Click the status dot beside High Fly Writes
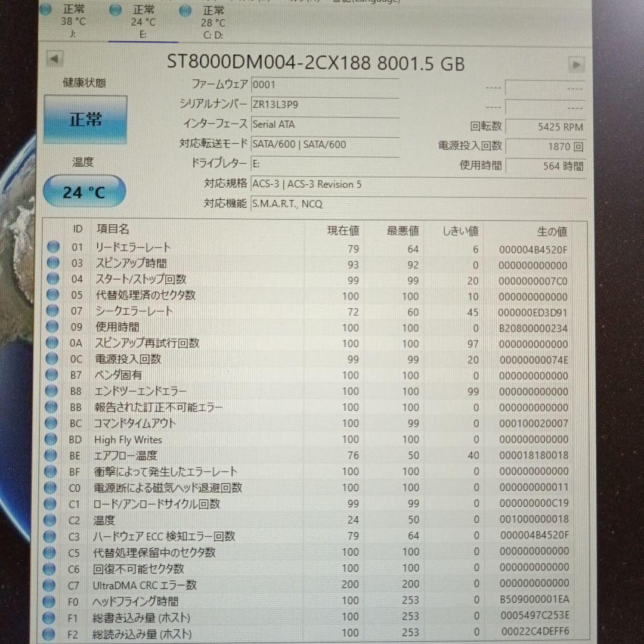 pos(53,439)
